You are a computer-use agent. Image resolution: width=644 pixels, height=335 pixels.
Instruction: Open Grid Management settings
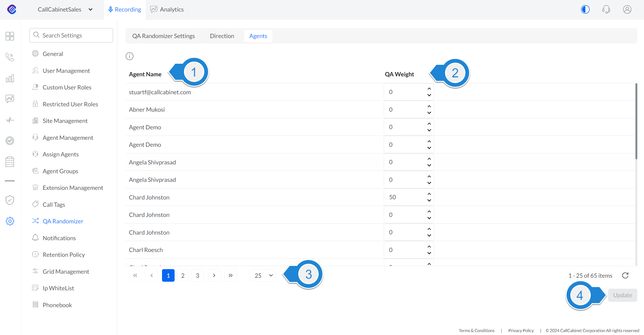[x=66, y=272]
